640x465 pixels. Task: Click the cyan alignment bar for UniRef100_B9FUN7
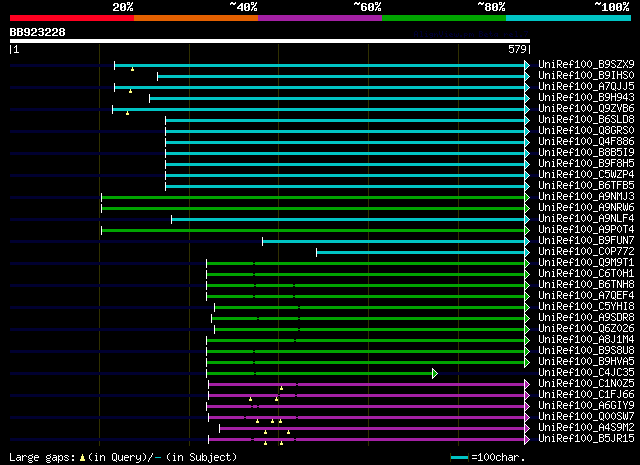pos(393,241)
